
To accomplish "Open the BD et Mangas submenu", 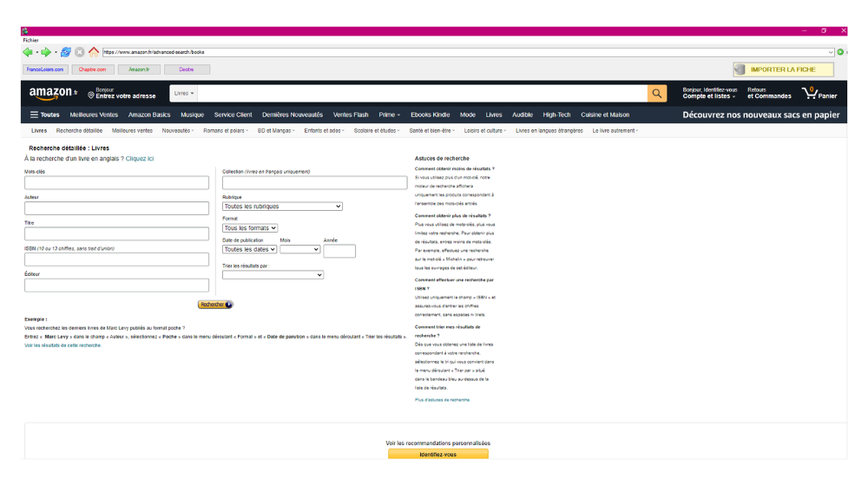I will tap(276, 131).
